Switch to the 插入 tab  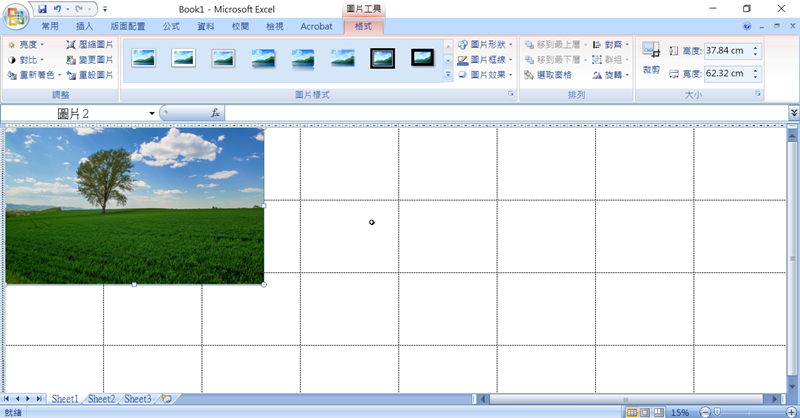(x=84, y=26)
